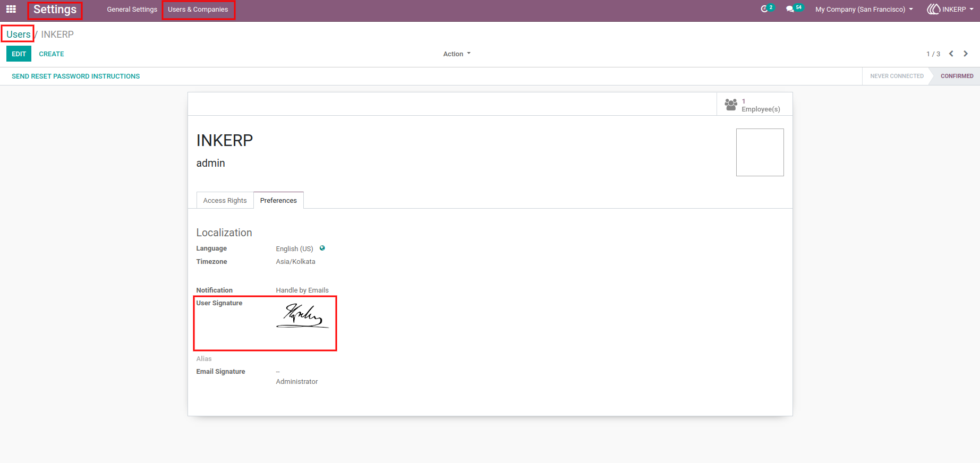Open the Action dropdown menu

[x=457, y=54]
